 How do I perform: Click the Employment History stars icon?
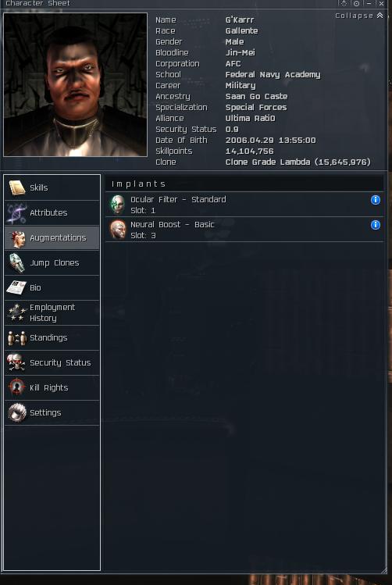tap(16, 312)
